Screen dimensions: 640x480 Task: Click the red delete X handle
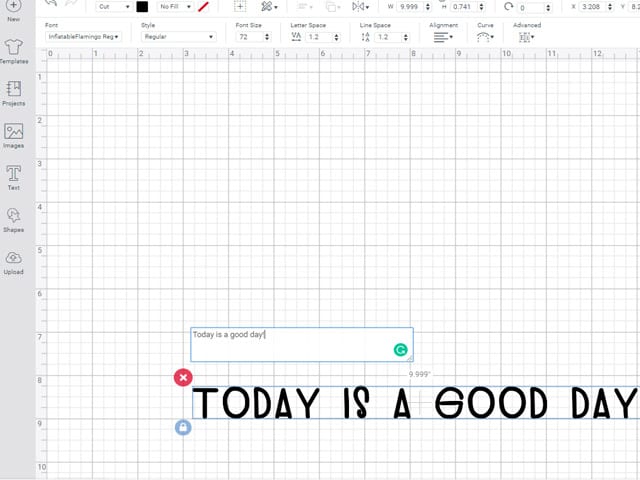[x=183, y=378]
